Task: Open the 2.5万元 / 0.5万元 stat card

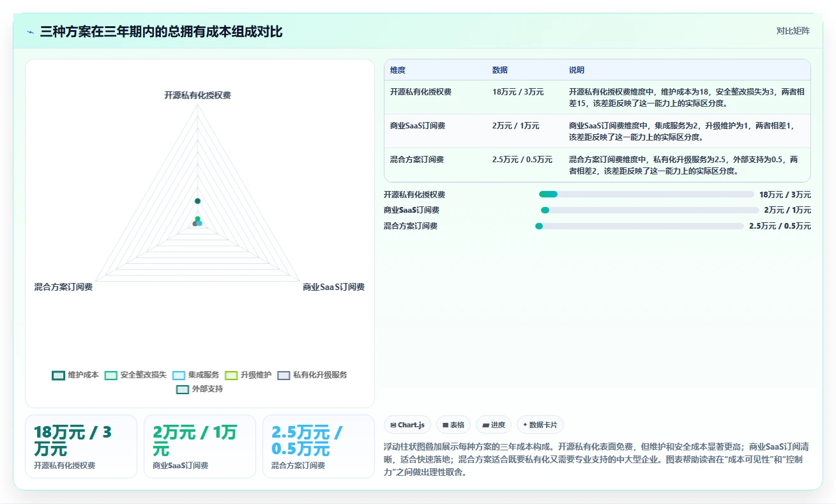Action: (319, 447)
